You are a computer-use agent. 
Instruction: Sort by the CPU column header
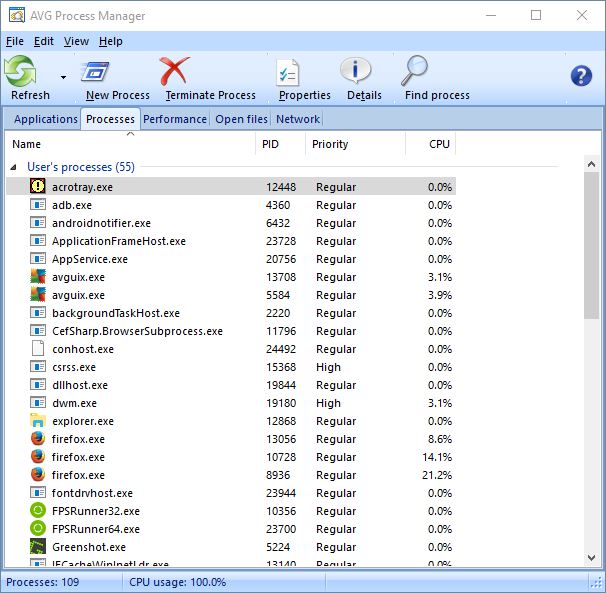point(431,144)
